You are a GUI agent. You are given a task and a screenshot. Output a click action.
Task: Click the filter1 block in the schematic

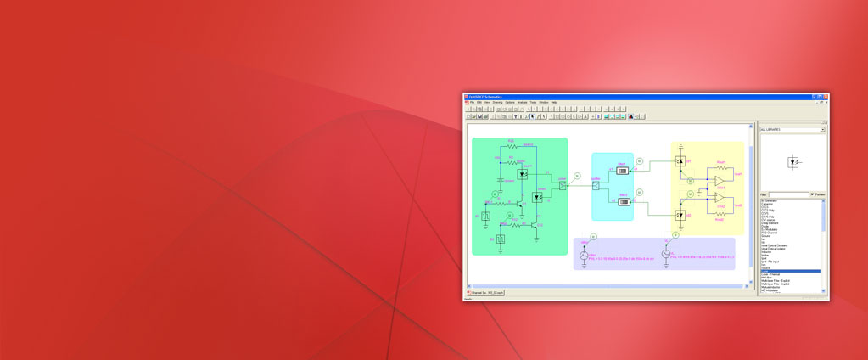622,170
